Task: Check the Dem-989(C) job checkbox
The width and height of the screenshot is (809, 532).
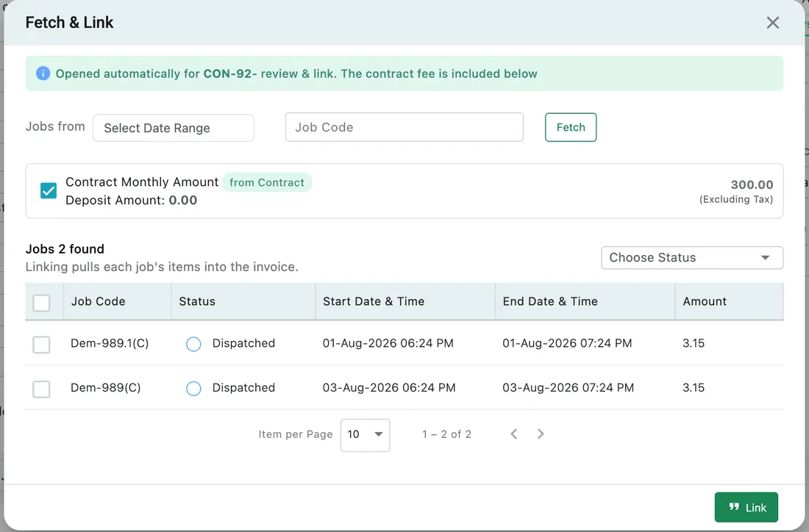Action: [x=41, y=389]
